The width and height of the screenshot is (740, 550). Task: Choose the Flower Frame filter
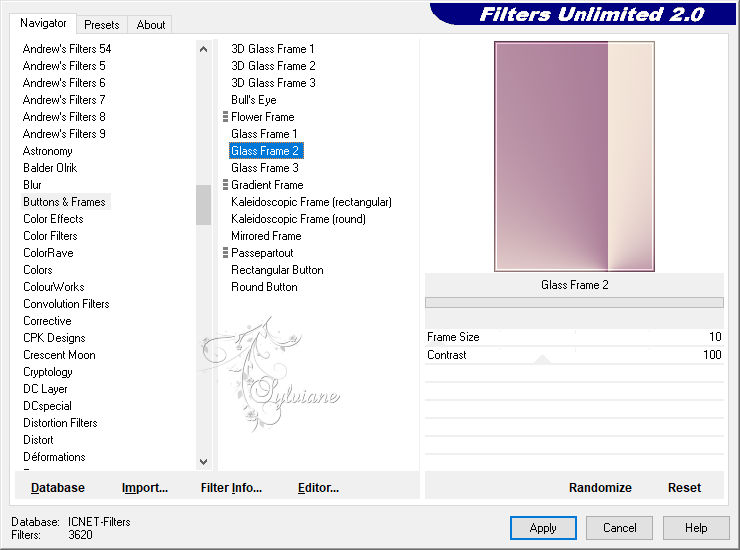pyautogui.click(x=263, y=117)
